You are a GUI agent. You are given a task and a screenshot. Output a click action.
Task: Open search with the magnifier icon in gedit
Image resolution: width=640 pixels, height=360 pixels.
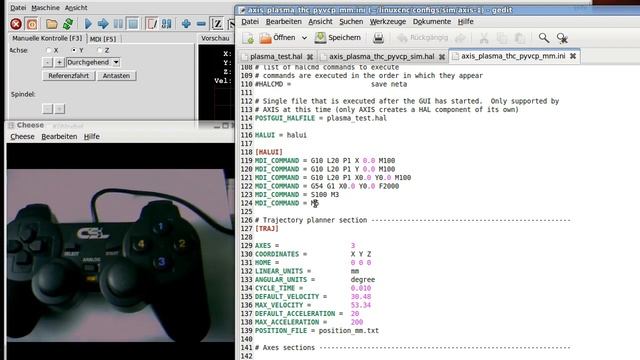[544, 38]
